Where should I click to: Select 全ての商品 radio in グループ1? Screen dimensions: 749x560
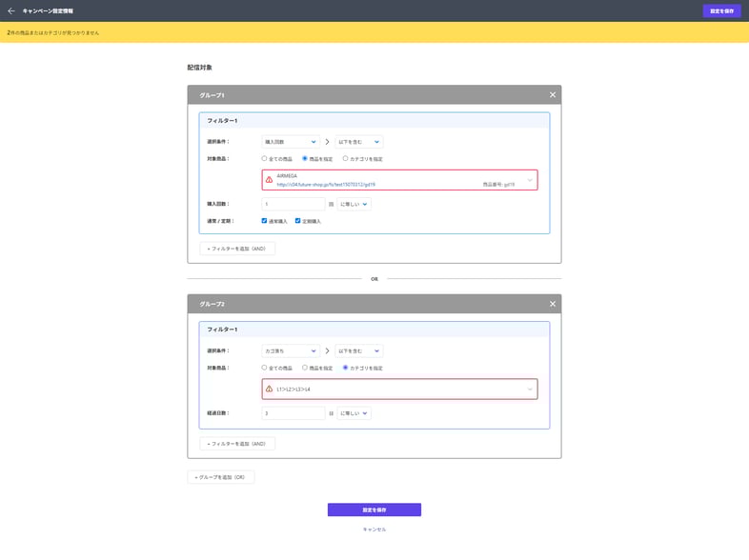264,158
